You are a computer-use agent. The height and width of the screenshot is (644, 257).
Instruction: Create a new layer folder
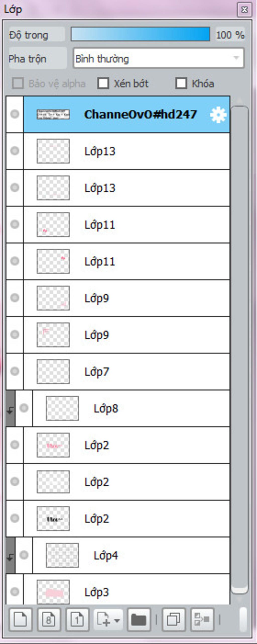(x=139, y=620)
